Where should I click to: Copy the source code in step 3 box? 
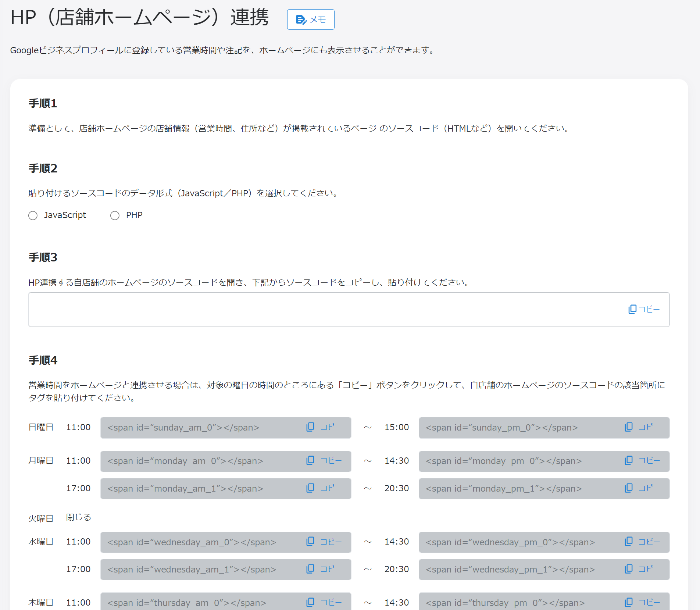coord(644,309)
